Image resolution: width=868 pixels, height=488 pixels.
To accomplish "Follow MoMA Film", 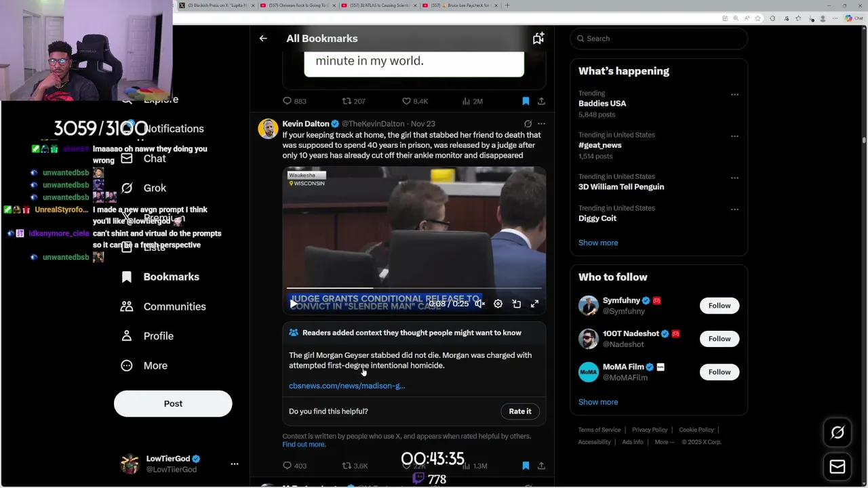I will pyautogui.click(x=719, y=372).
